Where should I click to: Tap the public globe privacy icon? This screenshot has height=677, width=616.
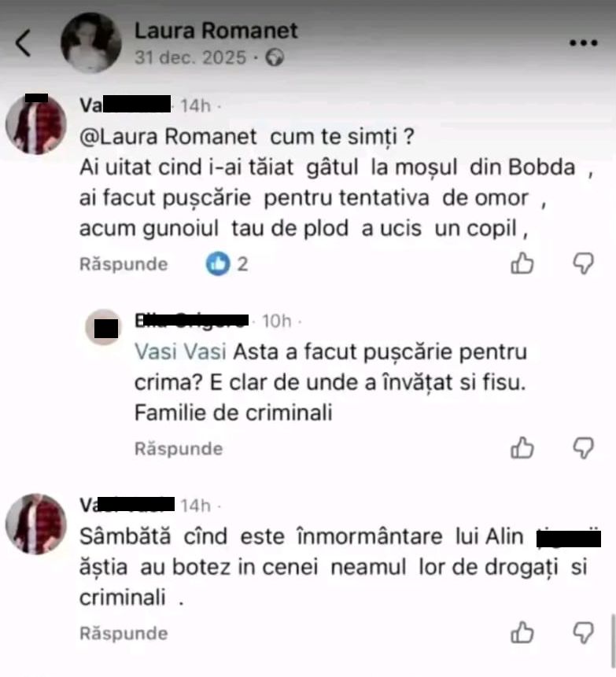pyautogui.click(x=275, y=57)
